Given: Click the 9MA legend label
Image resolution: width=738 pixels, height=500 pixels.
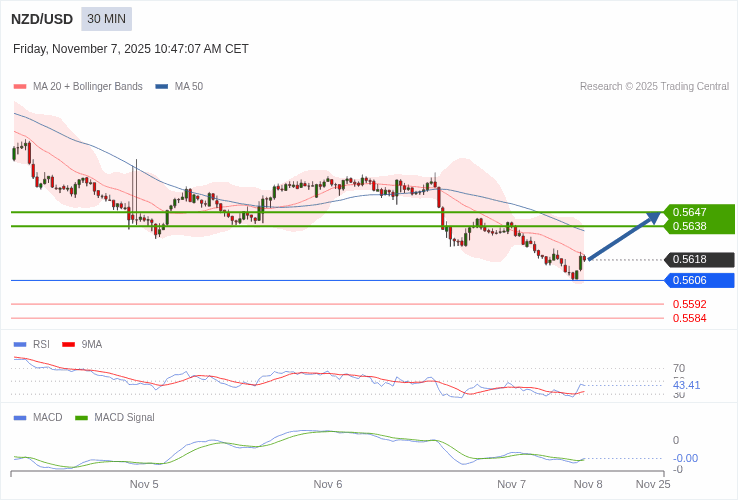Looking at the screenshot, I should (92, 345).
